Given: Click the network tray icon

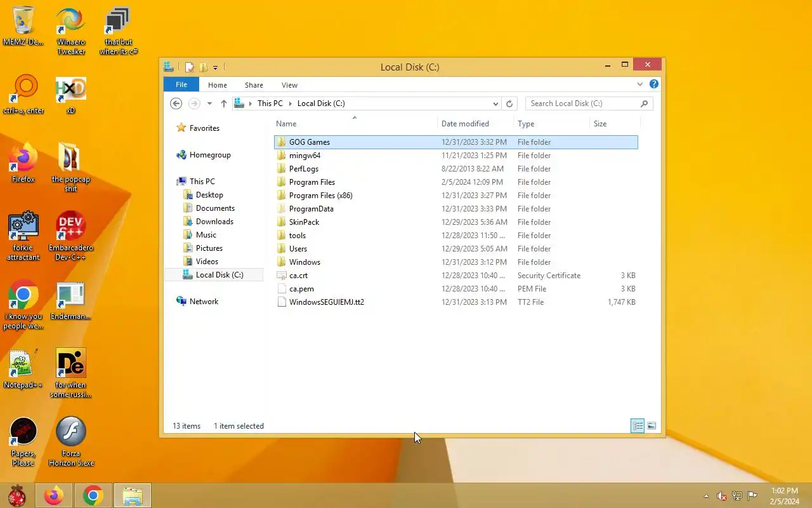Looking at the screenshot, I should tap(737, 496).
